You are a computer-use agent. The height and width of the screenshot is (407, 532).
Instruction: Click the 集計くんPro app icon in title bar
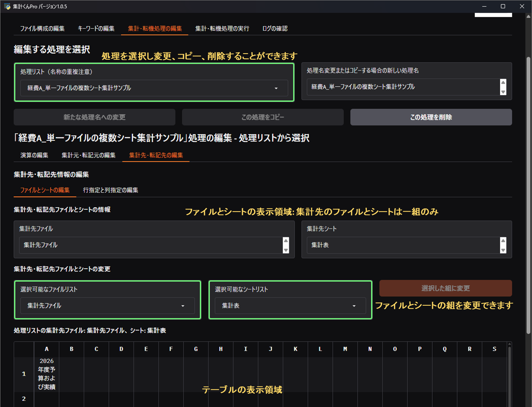coord(7,7)
